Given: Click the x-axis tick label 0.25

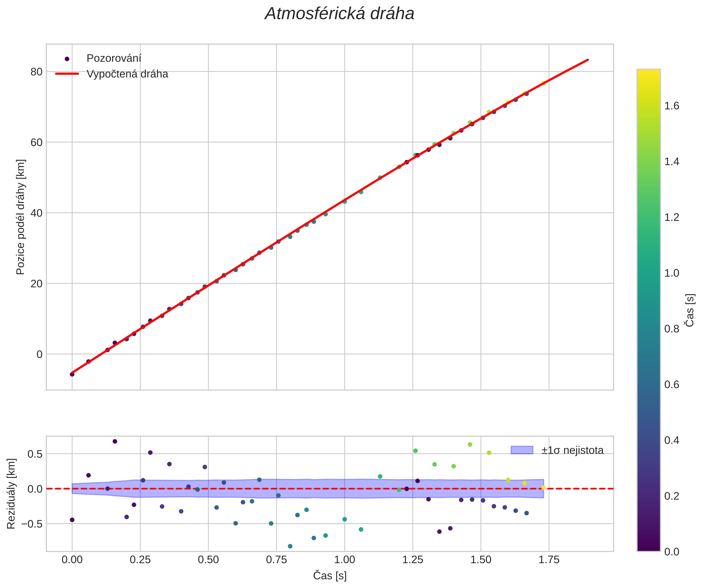Looking at the screenshot, I should click(x=140, y=560).
